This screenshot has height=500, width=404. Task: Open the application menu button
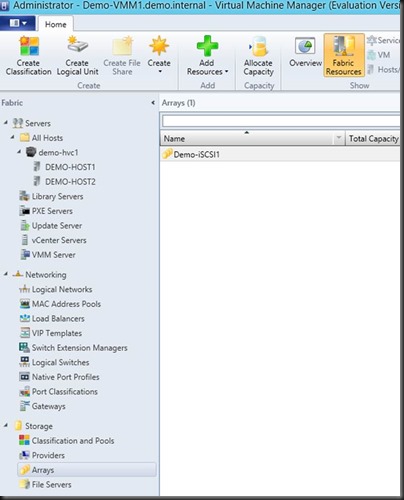18,23
